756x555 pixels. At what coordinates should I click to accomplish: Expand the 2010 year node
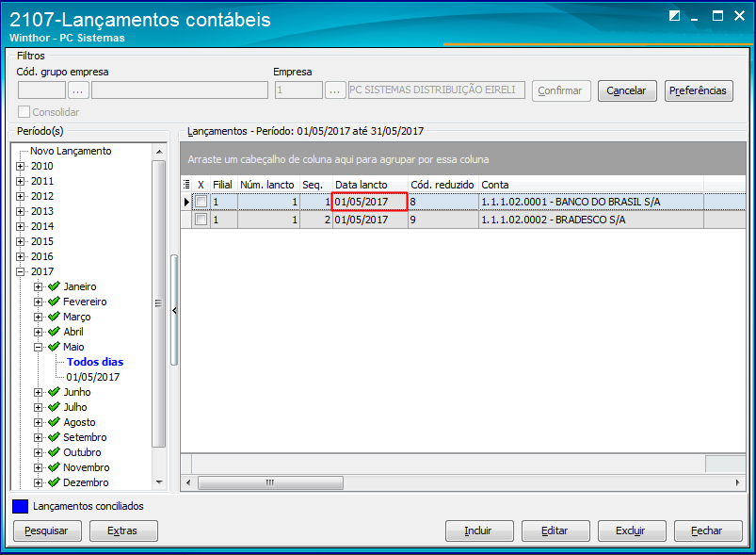click(x=20, y=166)
